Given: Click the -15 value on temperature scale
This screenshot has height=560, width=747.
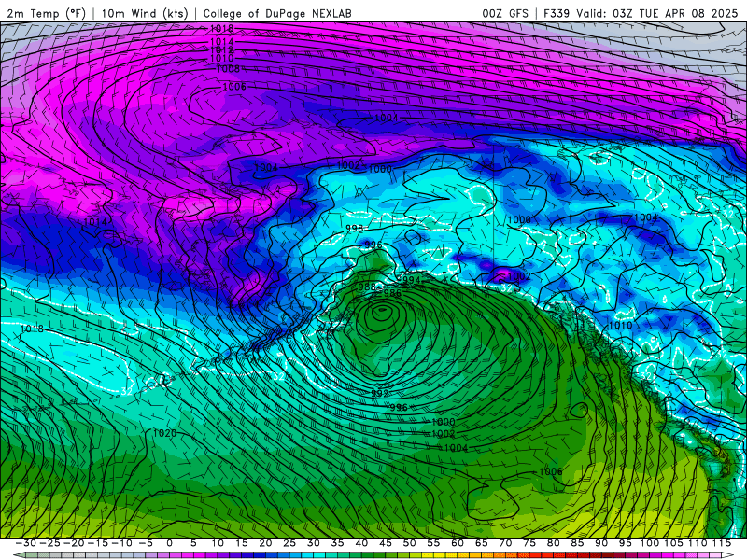Looking at the screenshot, I should pos(98,543).
